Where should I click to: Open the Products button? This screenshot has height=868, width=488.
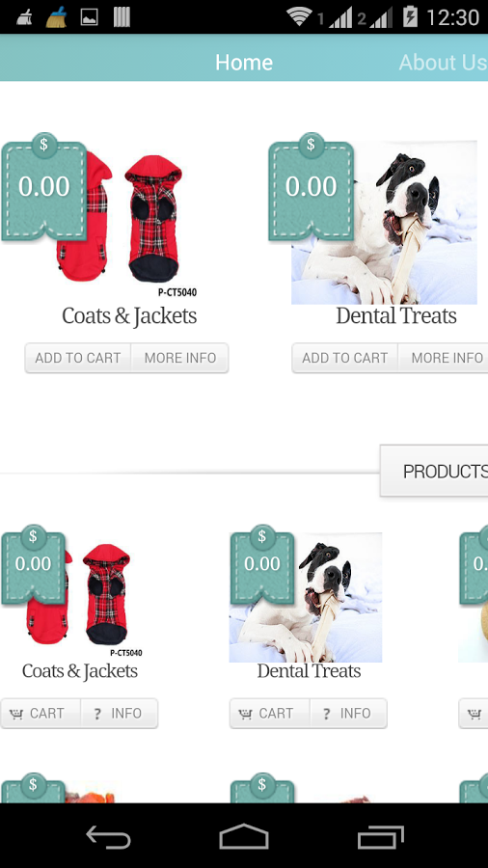point(434,471)
